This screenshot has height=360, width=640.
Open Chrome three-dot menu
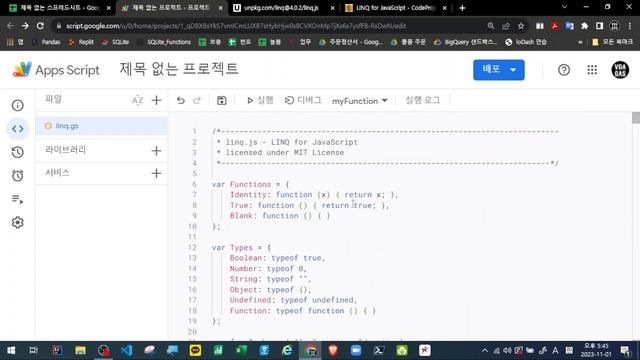(630, 26)
